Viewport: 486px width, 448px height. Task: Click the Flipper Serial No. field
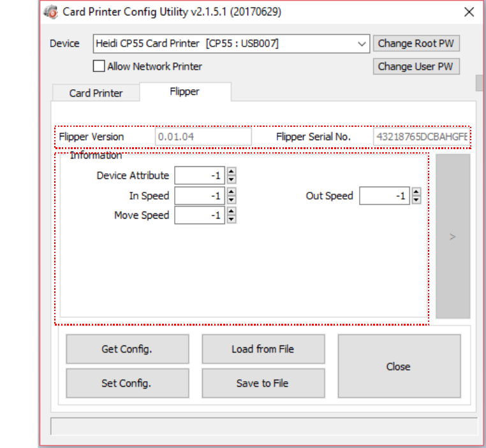tap(422, 137)
